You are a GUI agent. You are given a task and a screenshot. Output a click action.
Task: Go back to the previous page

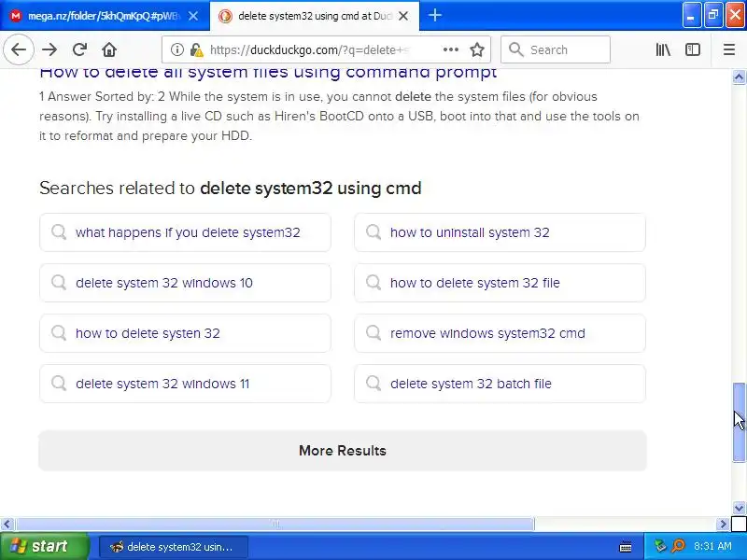click(x=19, y=49)
